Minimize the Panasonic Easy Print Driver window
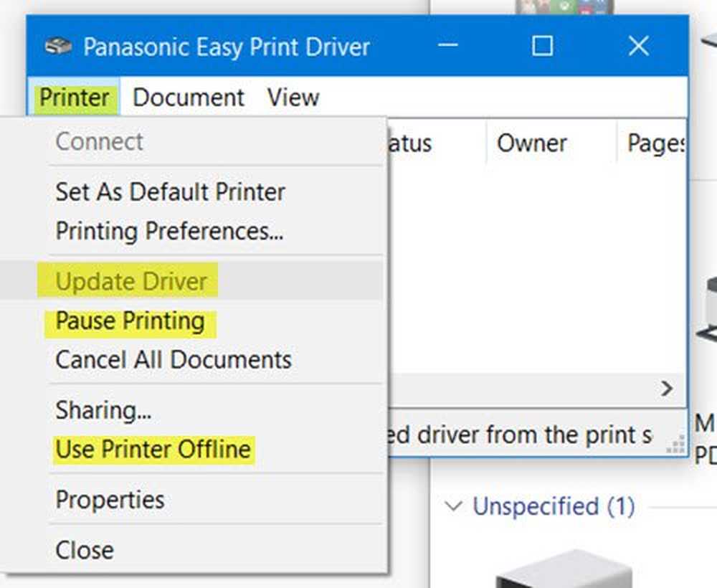The width and height of the screenshot is (717, 588). 448,47
